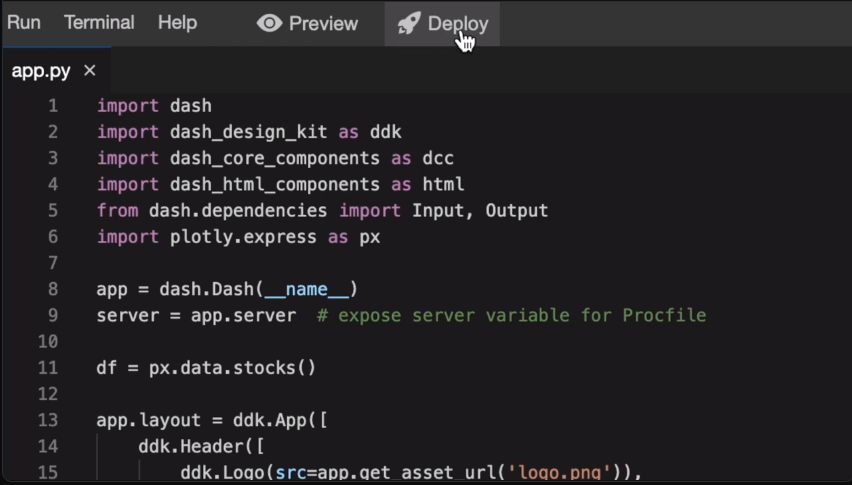The image size is (852, 485).
Task: Click the Preview eye icon
Action: (x=269, y=23)
